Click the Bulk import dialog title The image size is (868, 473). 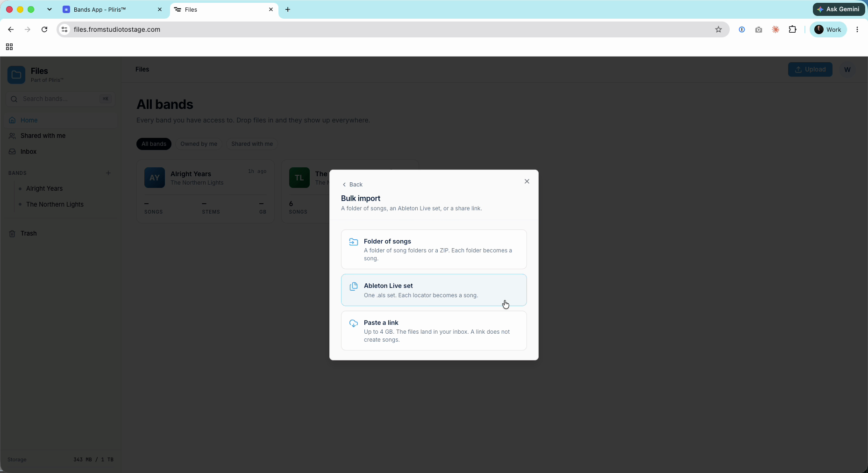(x=361, y=198)
